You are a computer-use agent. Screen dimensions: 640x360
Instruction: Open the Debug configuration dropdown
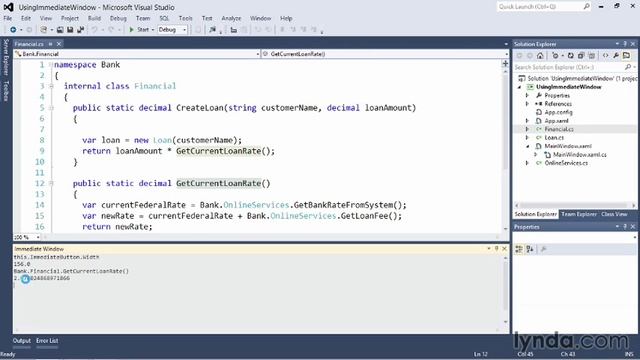[x=172, y=30]
